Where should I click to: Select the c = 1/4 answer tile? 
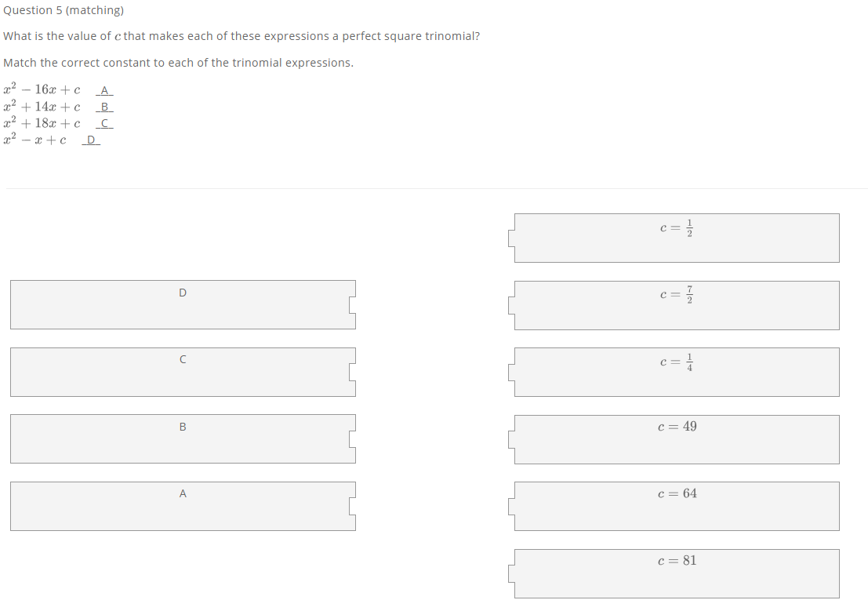pos(676,371)
